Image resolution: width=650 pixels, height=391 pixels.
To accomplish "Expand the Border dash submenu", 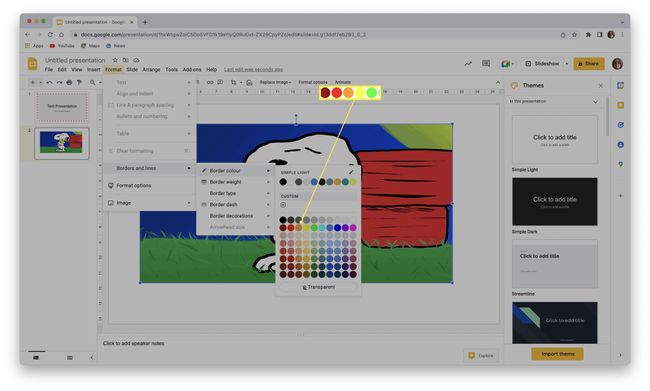I will [235, 204].
